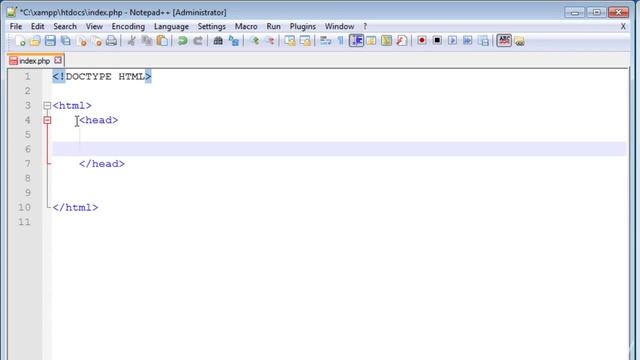Image resolution: width=640 pixels, height=360 pixels.
Task: Open the Language menu
Action: tap(171, 27)
